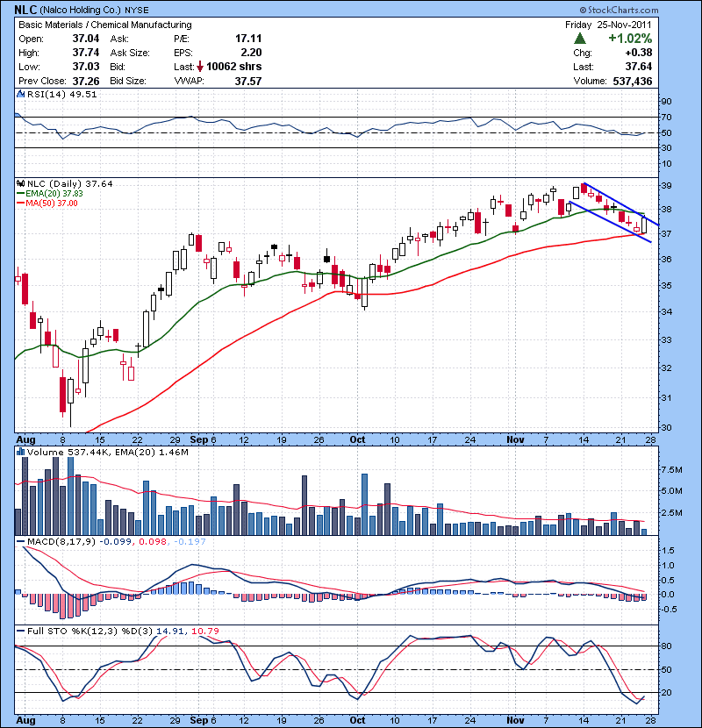The height and width of the screenshot is (728, 702).
Task: Click the RSI line icon beside RSI(14)
Action: point(20,94)
